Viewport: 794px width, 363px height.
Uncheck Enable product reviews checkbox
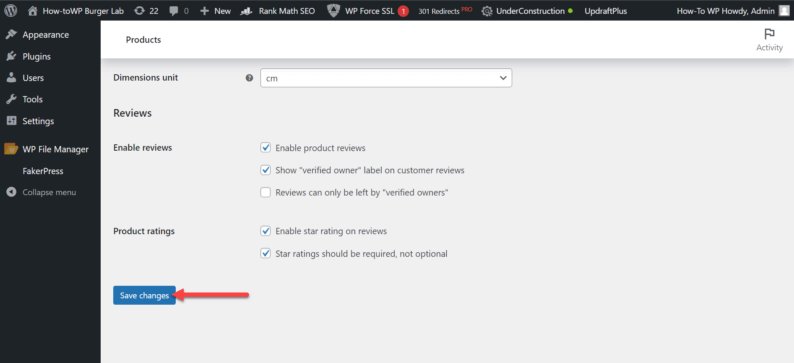click(265, 148)
